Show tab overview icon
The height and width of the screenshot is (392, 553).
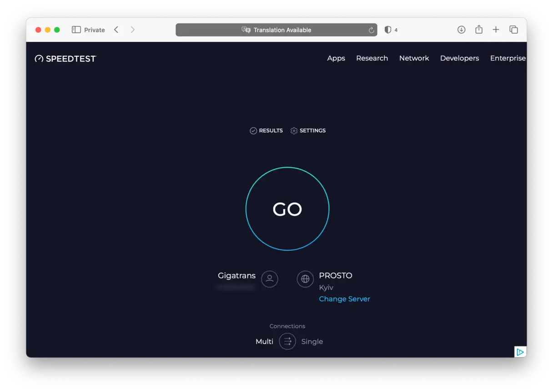513,30
